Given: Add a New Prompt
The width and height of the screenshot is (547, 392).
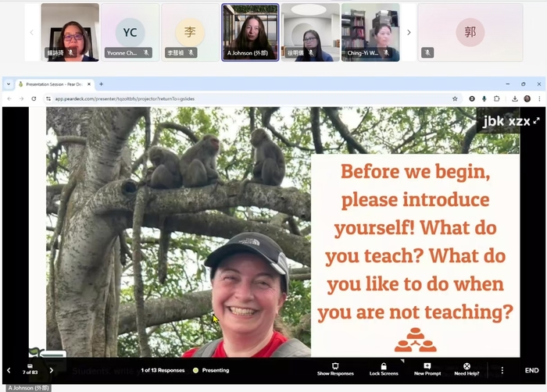Looking at the screenshot, I should coord(427,369).
